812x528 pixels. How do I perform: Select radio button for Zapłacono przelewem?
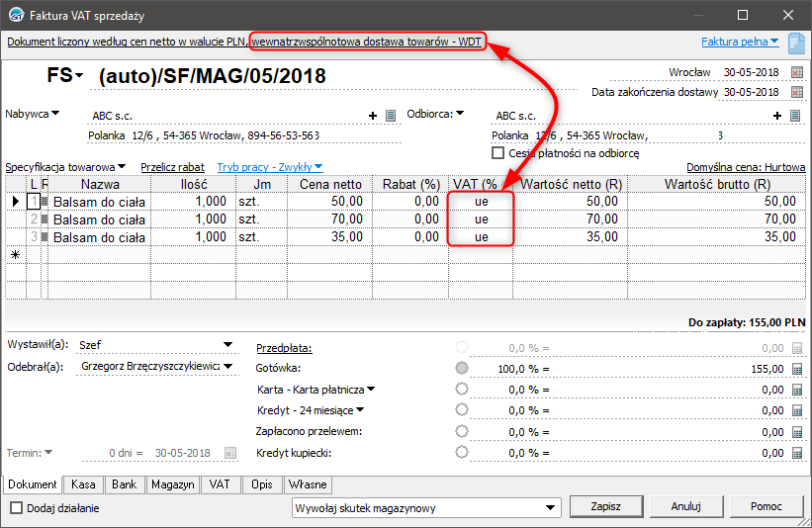click(x=461, y=431)
